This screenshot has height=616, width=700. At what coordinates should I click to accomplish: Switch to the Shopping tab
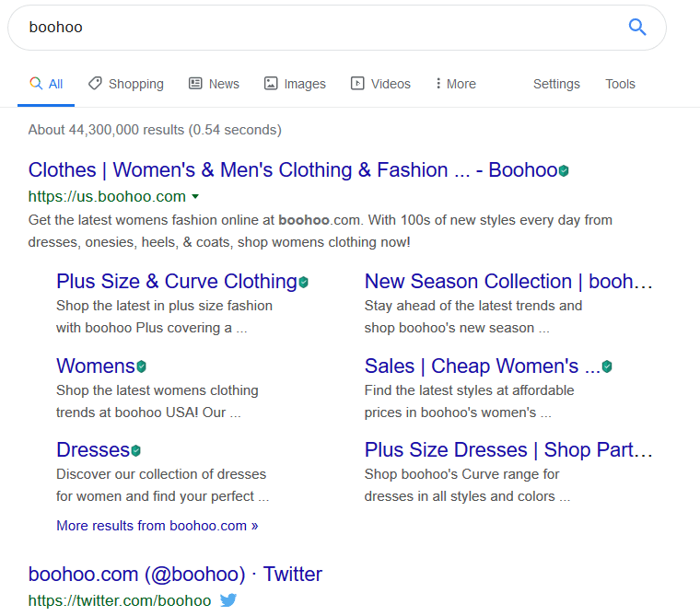[126, 84]
